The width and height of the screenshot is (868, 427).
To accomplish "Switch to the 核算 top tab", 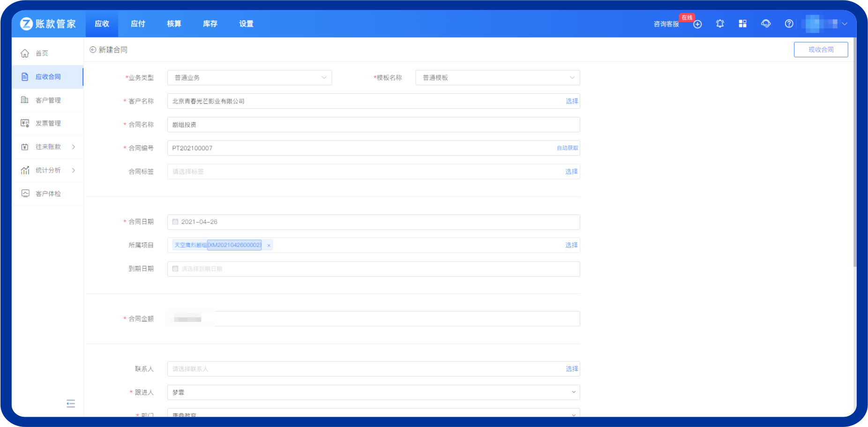I will pos(174,23).
